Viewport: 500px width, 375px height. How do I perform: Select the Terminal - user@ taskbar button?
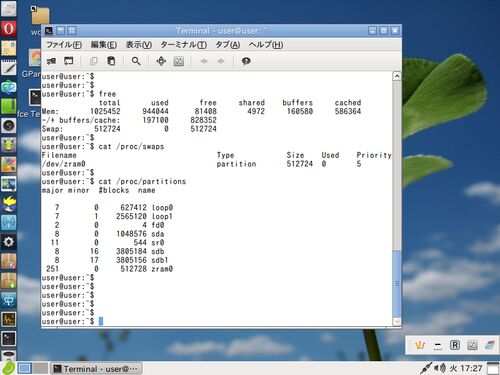click(96, 369)
